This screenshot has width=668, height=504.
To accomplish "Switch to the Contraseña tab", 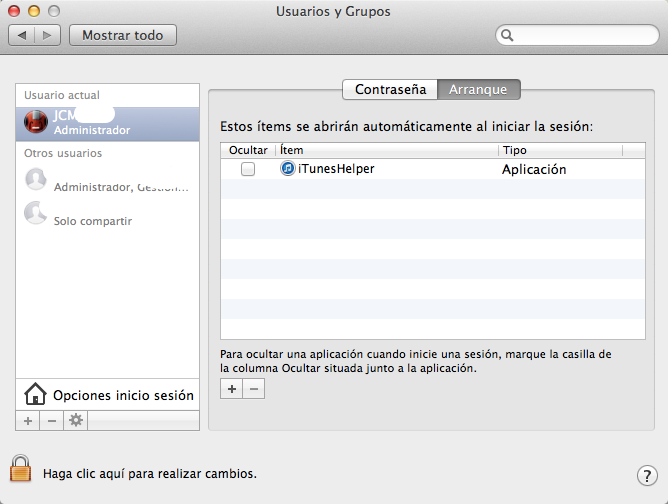I will coord(390,89).
